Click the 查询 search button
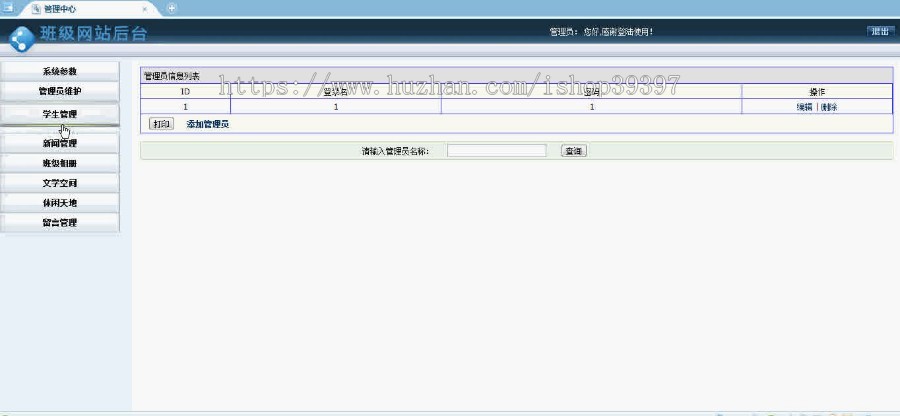 click(573, 151)
